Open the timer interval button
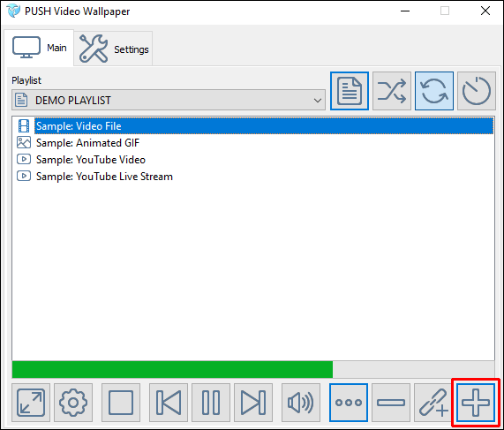The width and height of the screenshot is (504, 430). point(477,91)
